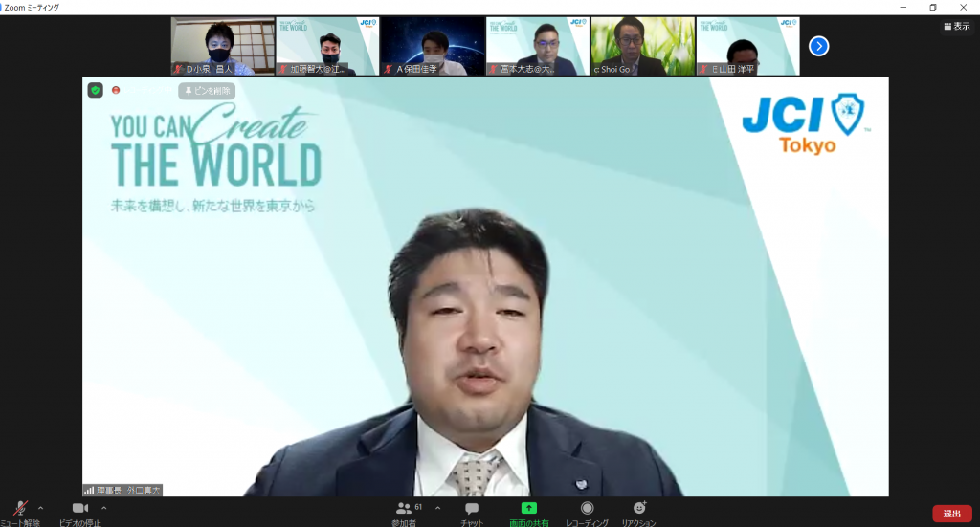The width and height of the screenshot is (980, 527).
Task: Remove pin with ピンを削除 button
Action: pyautogui.click(x=207, y=91)
